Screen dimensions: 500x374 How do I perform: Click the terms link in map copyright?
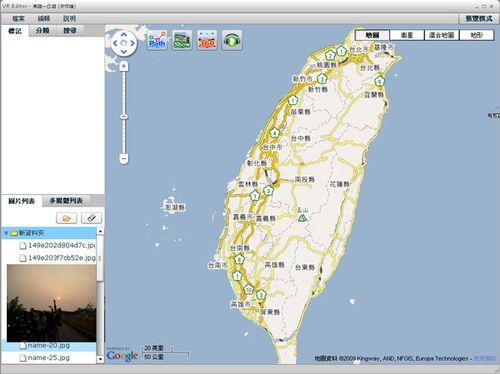point(485,359)
